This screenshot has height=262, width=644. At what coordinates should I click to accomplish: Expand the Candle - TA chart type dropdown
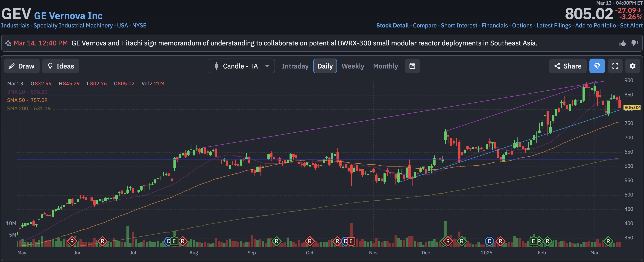(241, 66)
